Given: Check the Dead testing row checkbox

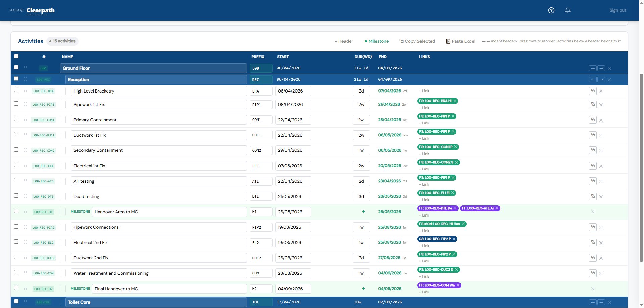Looking at the screenshot, I should tap(16, 195).
